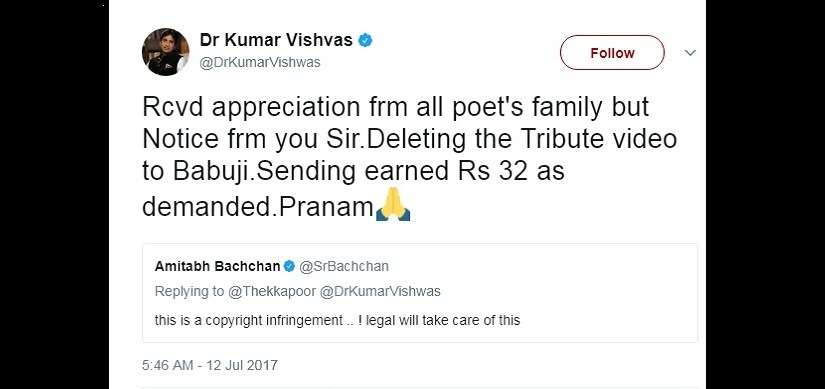Viewport: 825px width, 389px height.
Task: Click the folded hands emoji after Pranam
Action: click(x=393, y=207)
